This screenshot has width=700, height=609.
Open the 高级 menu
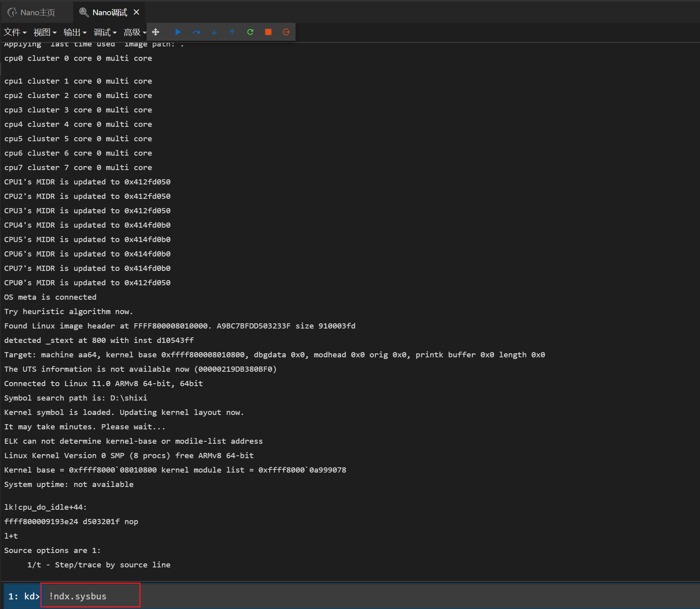tap(135, 32)
